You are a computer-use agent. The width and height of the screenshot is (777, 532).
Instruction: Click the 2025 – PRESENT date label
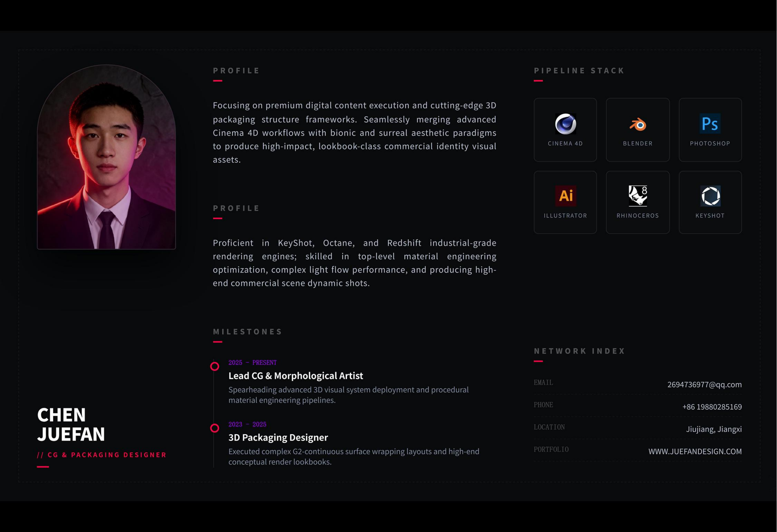point(252,363)
